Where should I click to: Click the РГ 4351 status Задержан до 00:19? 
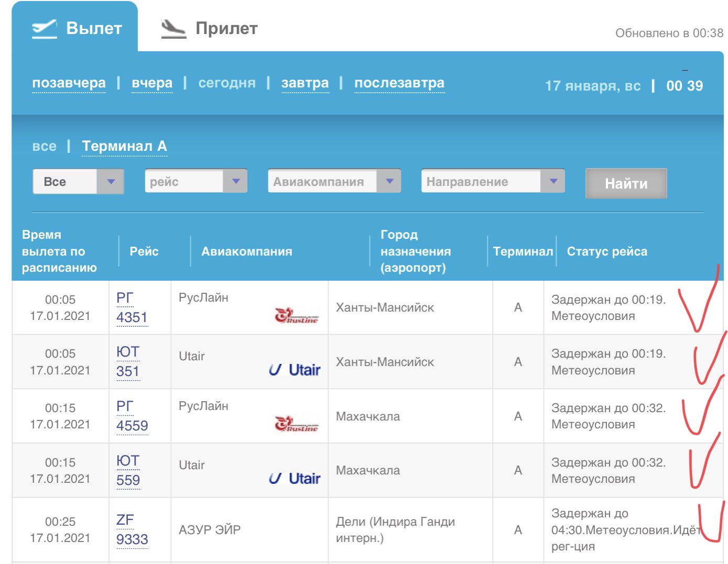(609, 308)
